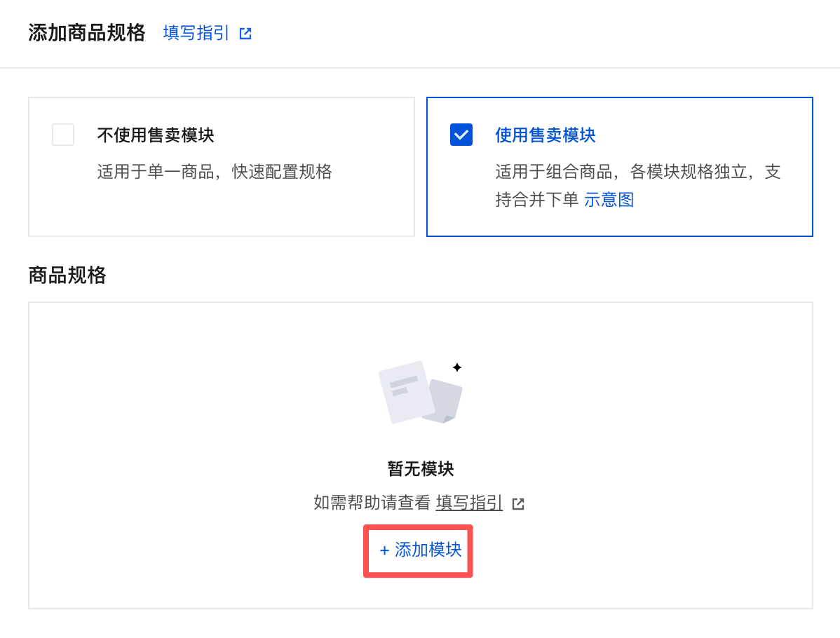Open the 填写指引 link in header
The height and width of the screenshot is (638, 840).
click(x=196, y=33)
